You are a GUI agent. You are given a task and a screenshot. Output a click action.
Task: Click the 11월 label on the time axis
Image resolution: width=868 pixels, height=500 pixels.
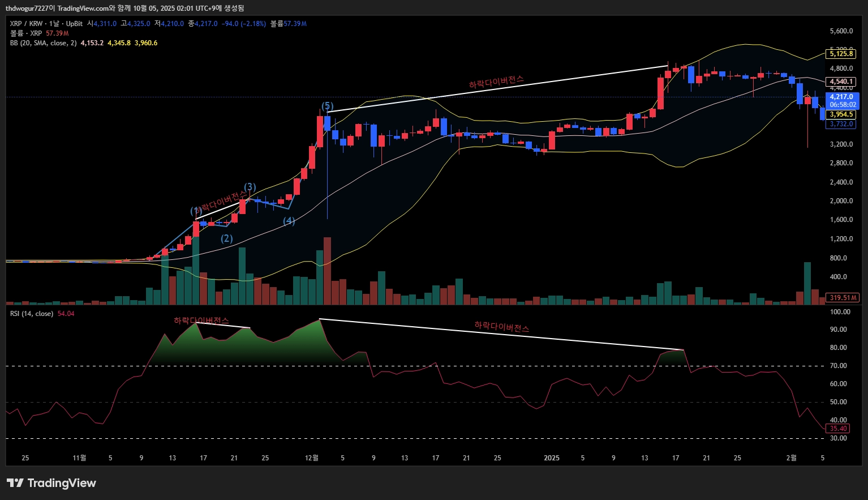tap(79, 458)
